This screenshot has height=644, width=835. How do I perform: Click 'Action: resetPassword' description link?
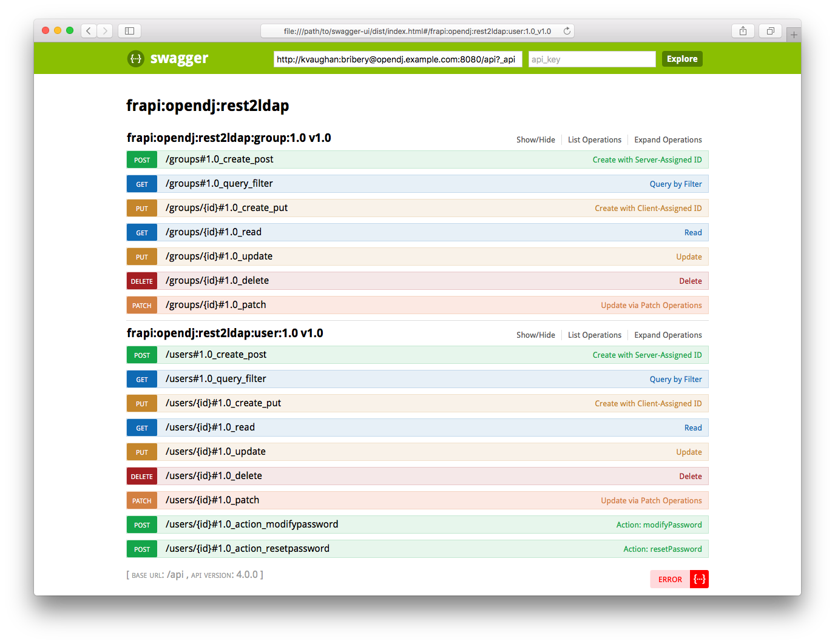[x=663, y=549]
